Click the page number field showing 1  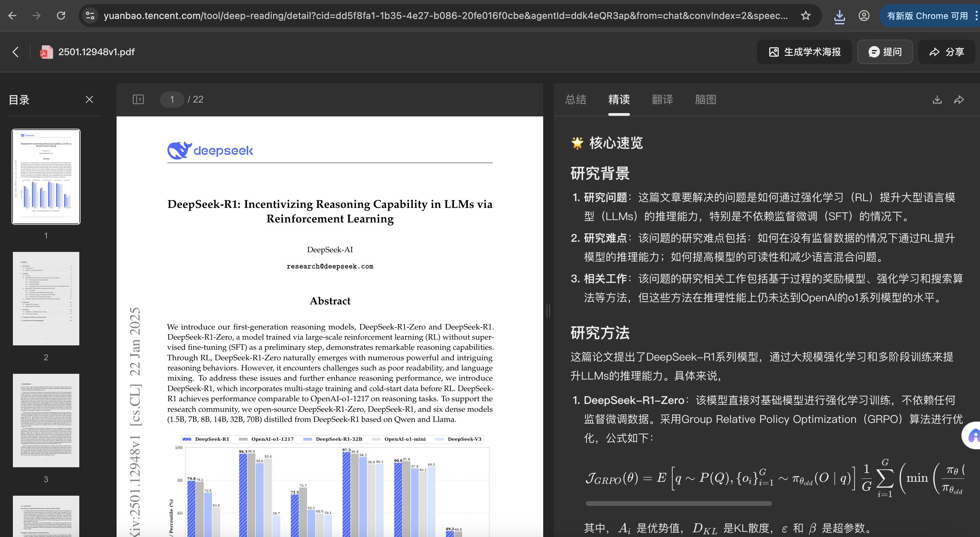coord(172,100)
